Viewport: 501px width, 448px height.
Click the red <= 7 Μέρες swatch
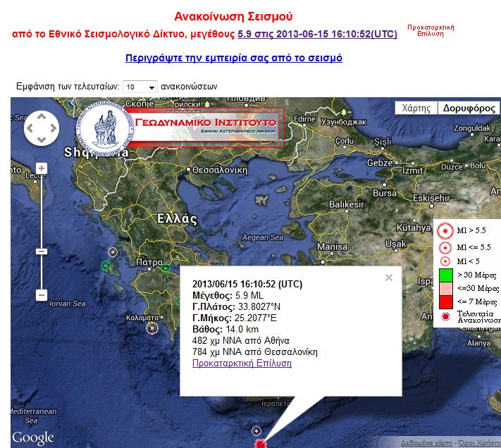(446, 302)
